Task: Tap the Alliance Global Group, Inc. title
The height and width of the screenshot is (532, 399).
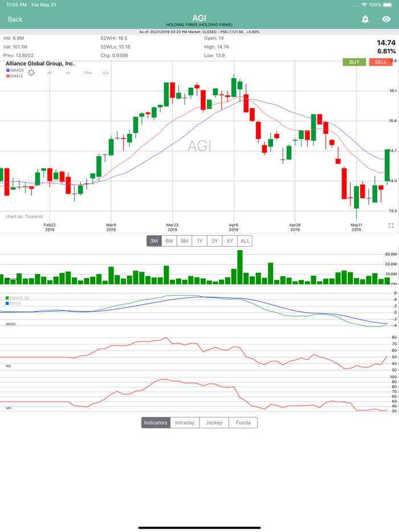Action: [40, 63]
